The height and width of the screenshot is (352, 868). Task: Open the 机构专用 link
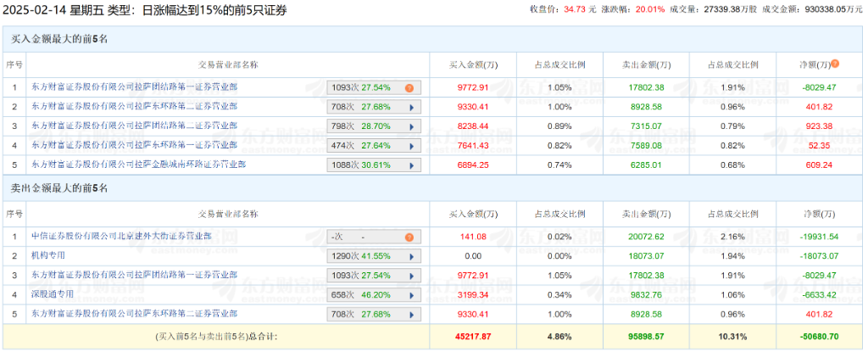(x=48, y=255)
